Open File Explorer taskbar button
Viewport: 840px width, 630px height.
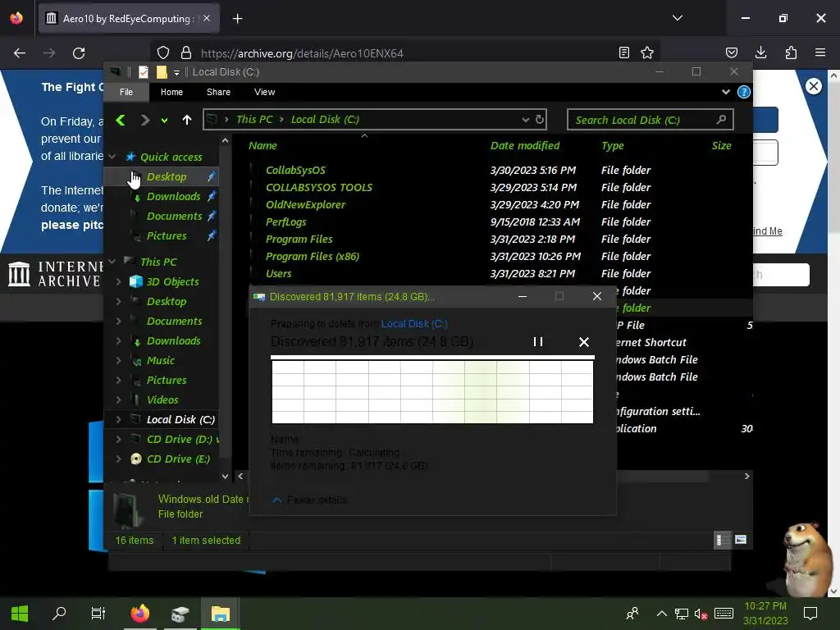220,614
